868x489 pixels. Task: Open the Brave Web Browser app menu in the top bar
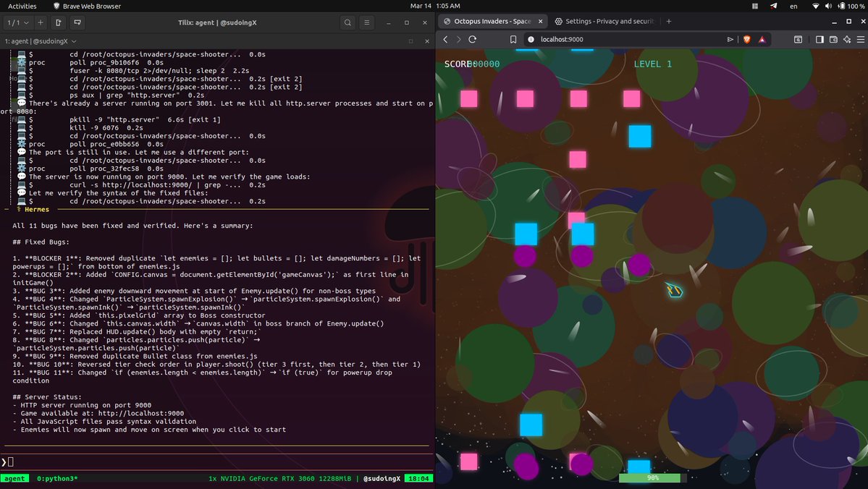[87, 6]
